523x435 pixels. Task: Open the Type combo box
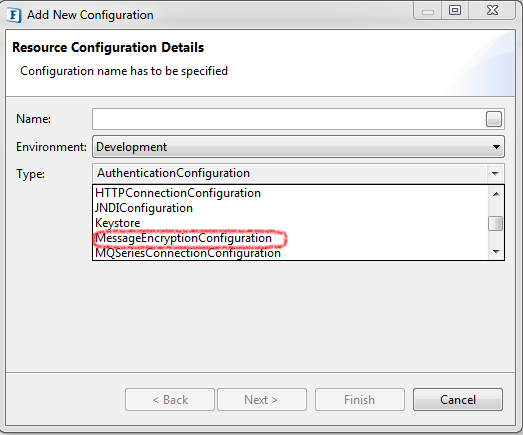[298, 173]
